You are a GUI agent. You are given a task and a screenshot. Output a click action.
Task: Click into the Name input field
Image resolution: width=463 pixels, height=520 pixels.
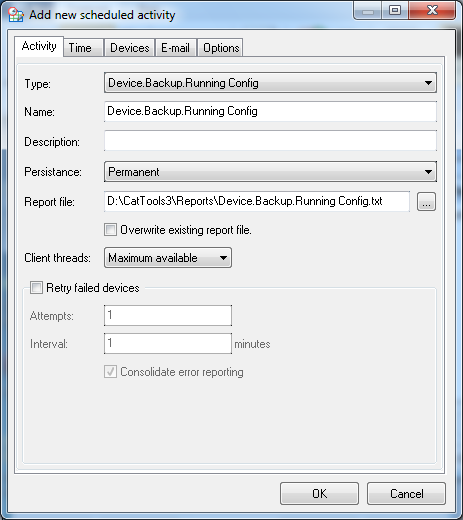[x=270, y=112]
